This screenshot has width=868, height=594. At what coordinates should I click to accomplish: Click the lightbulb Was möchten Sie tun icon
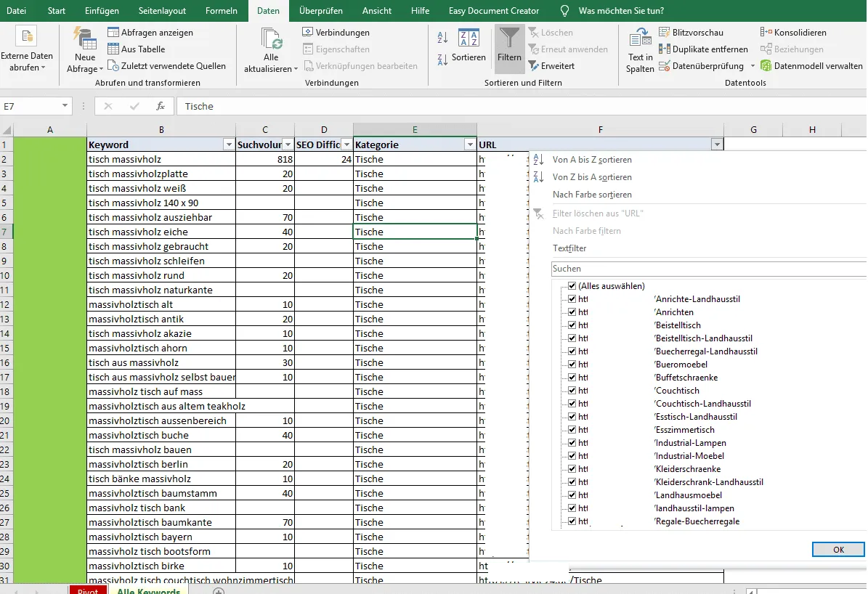[x=564, y=10]
